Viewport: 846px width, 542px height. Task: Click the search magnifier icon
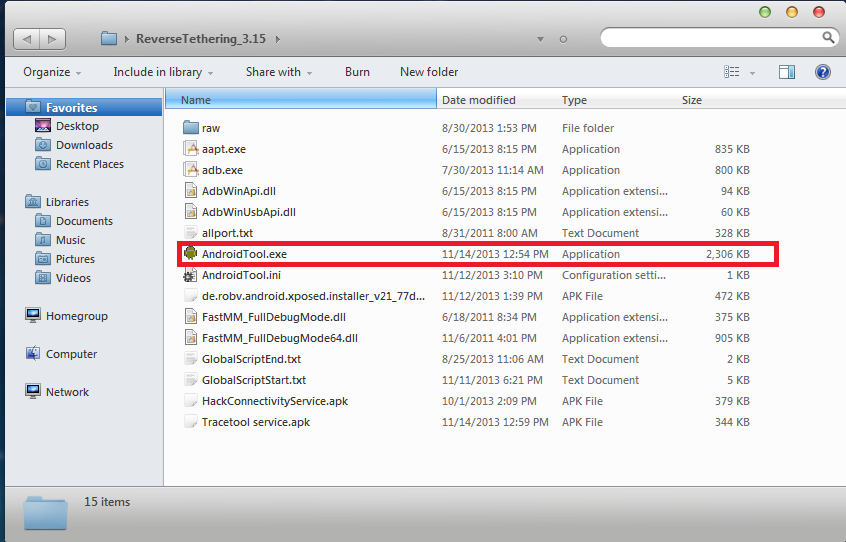pos(828,37)
